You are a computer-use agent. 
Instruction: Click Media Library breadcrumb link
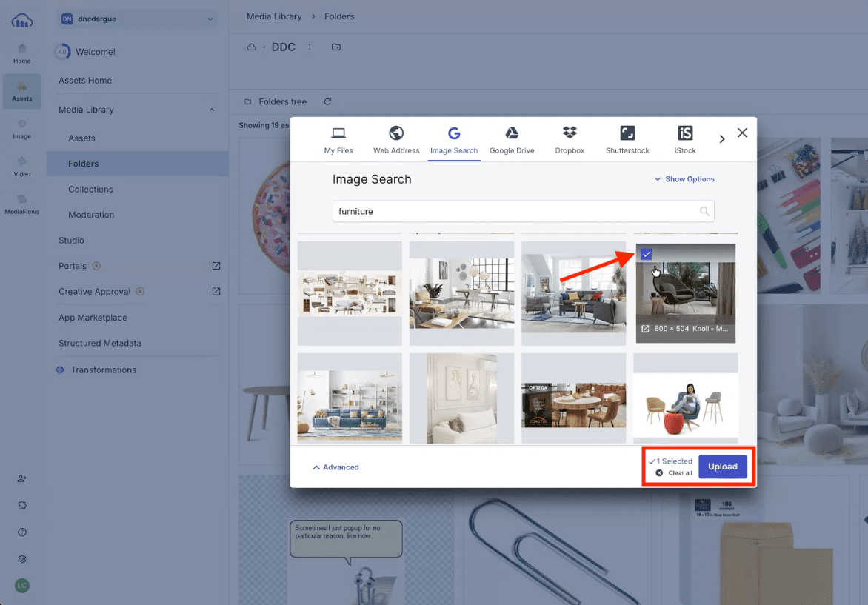(274, 16)
